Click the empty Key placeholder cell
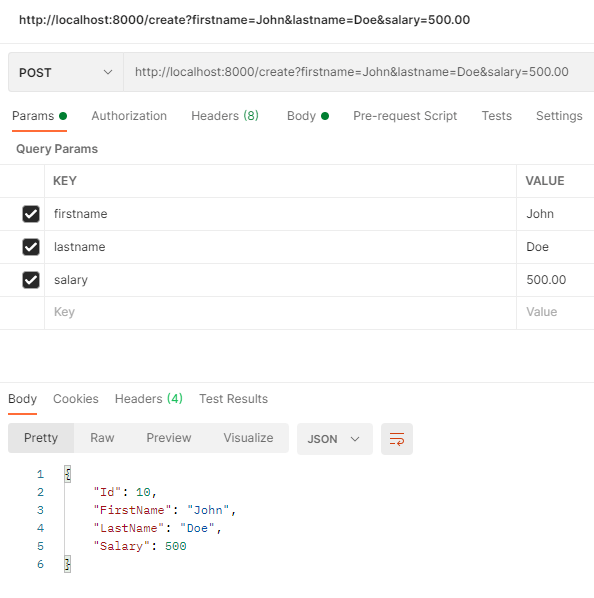 (x=280, y=313)
